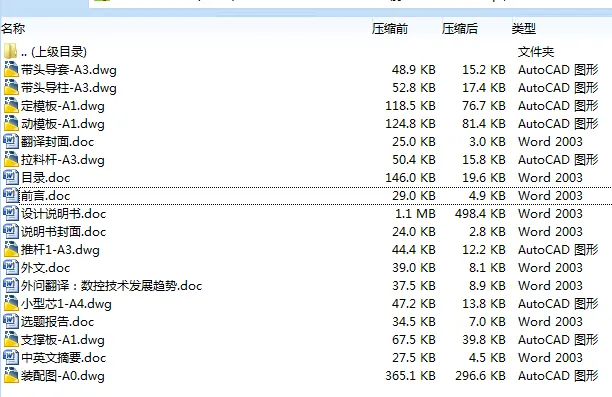Viewport: 612px width, 397px height.
Task: Select the file name 推杆1-A3.dwg
Action: (60, 249)
